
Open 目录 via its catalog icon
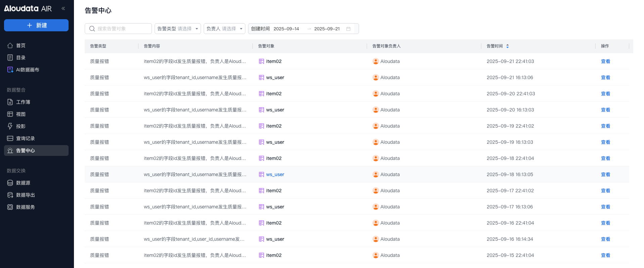(10, 58)
